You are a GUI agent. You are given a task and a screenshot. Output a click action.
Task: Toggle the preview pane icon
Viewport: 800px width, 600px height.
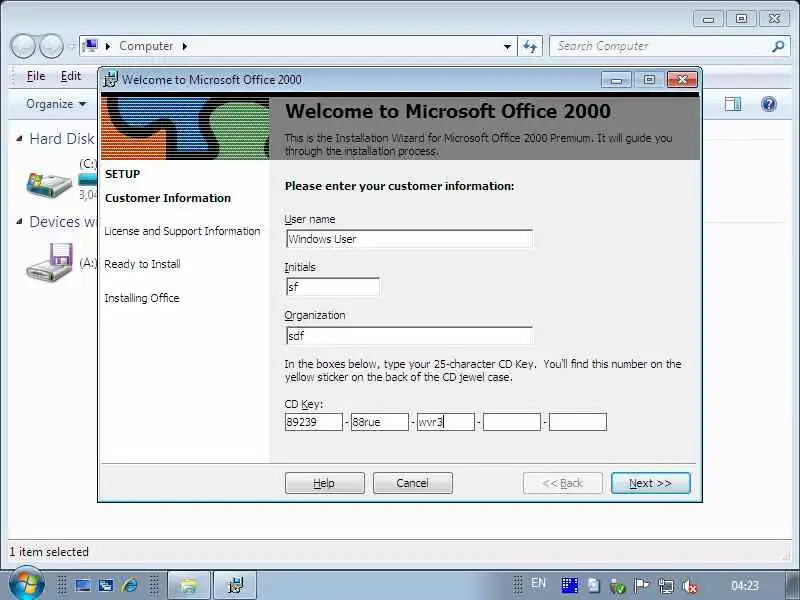(733, 104)
